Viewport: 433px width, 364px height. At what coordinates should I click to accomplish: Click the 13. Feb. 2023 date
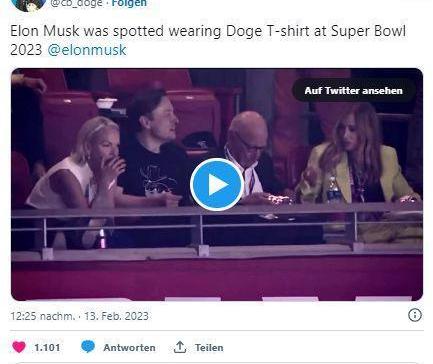coord(116,316)
